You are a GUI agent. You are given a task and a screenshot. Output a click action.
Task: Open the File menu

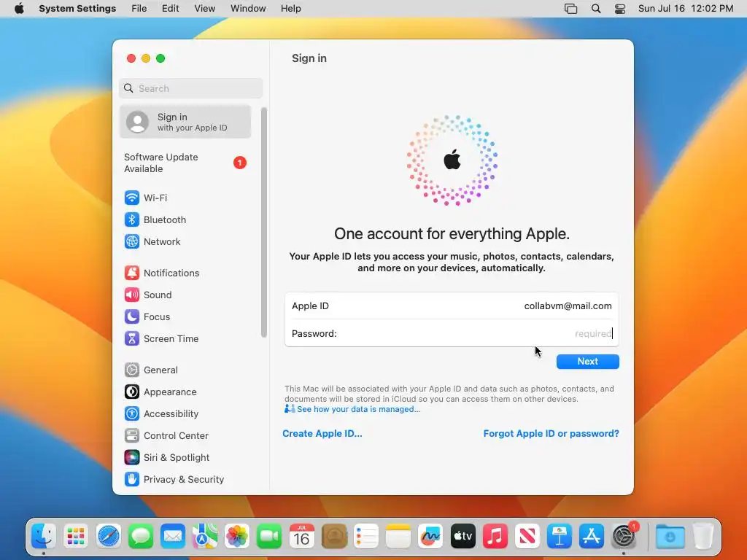(x=139, y=9)
